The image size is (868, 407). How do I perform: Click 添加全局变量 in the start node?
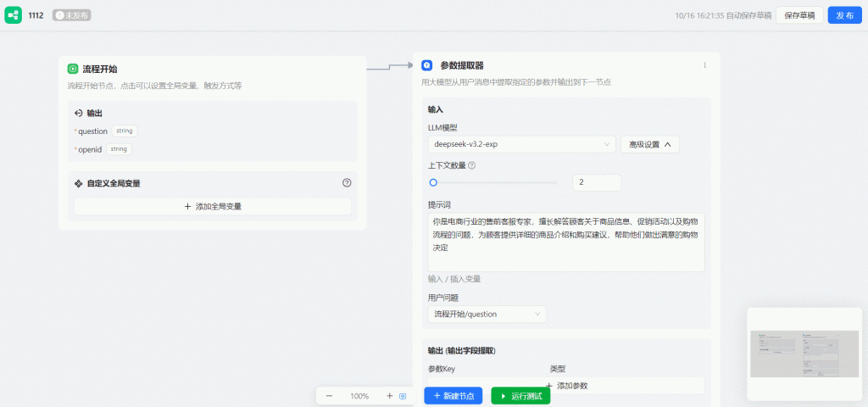[213, 206]
